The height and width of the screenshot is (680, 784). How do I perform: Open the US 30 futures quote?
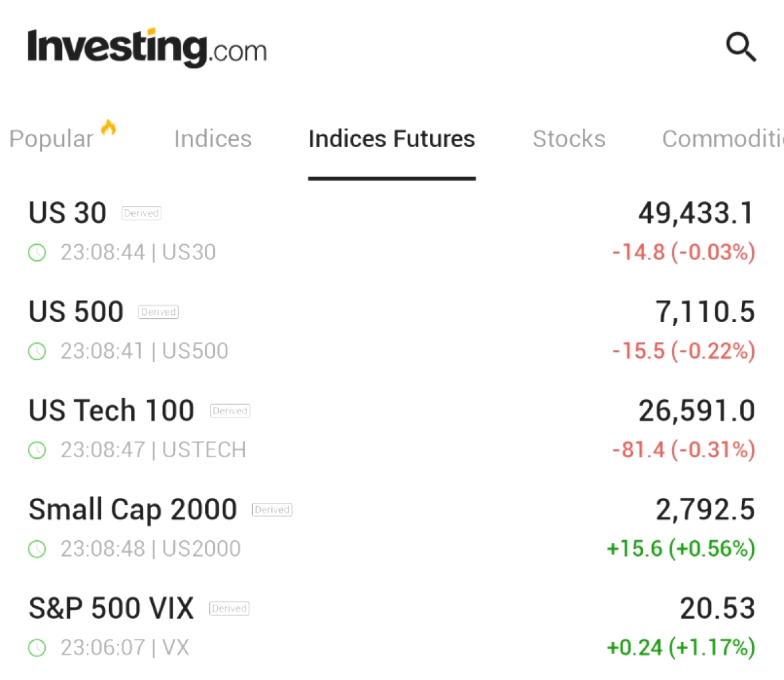pos(67,213)
